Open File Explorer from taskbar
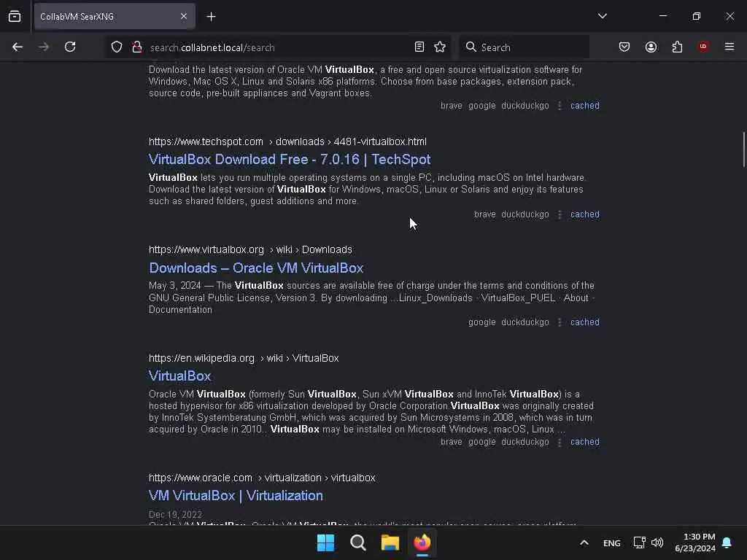 coord(390,542)
